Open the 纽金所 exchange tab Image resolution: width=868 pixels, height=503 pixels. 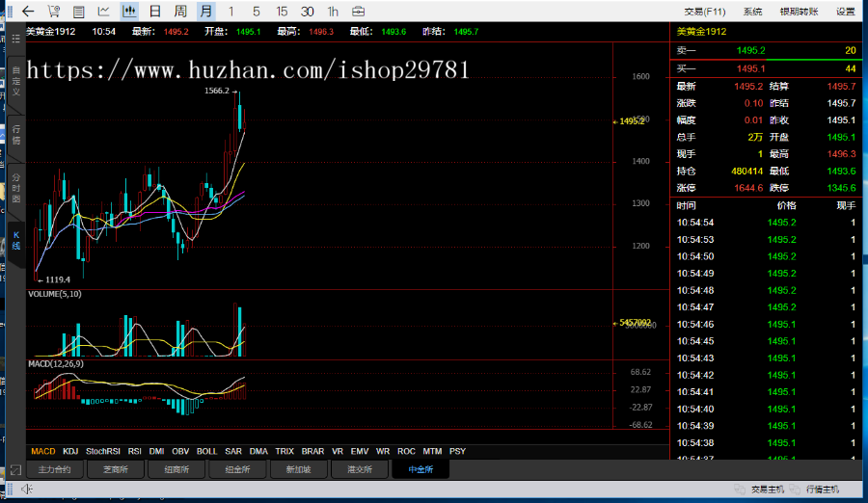click(237, 469)
